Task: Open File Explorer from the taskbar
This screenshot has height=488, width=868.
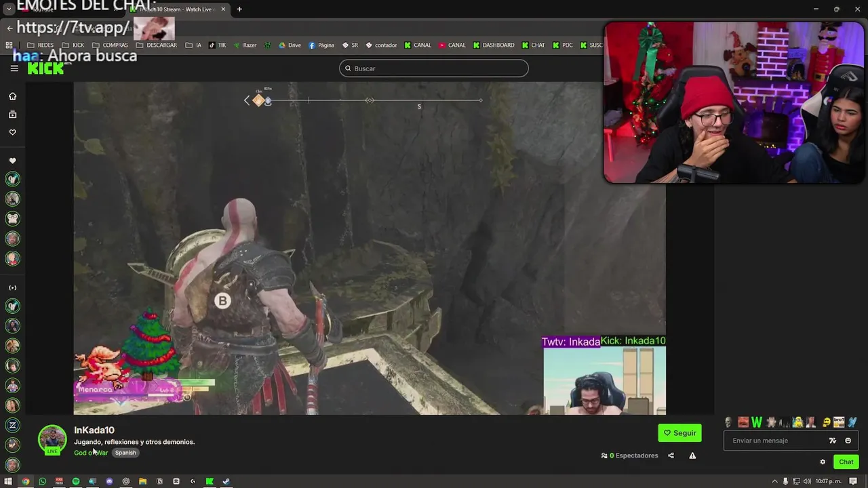Action: click(x=142, y=481)
